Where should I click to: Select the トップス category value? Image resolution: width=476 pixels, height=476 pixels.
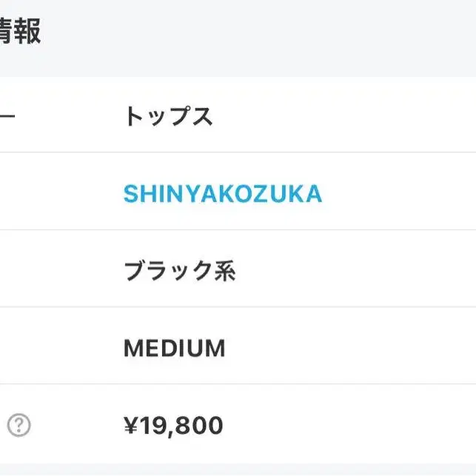pos(169,116)
